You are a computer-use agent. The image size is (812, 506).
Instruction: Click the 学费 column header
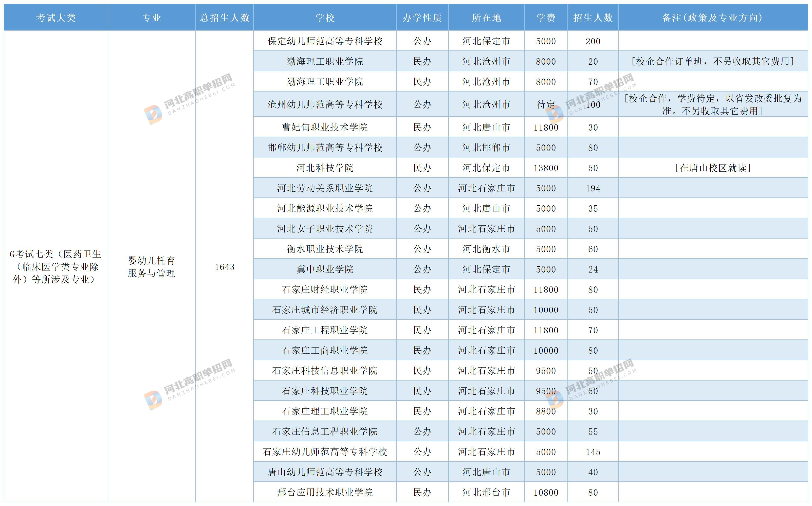coord(546,17)
